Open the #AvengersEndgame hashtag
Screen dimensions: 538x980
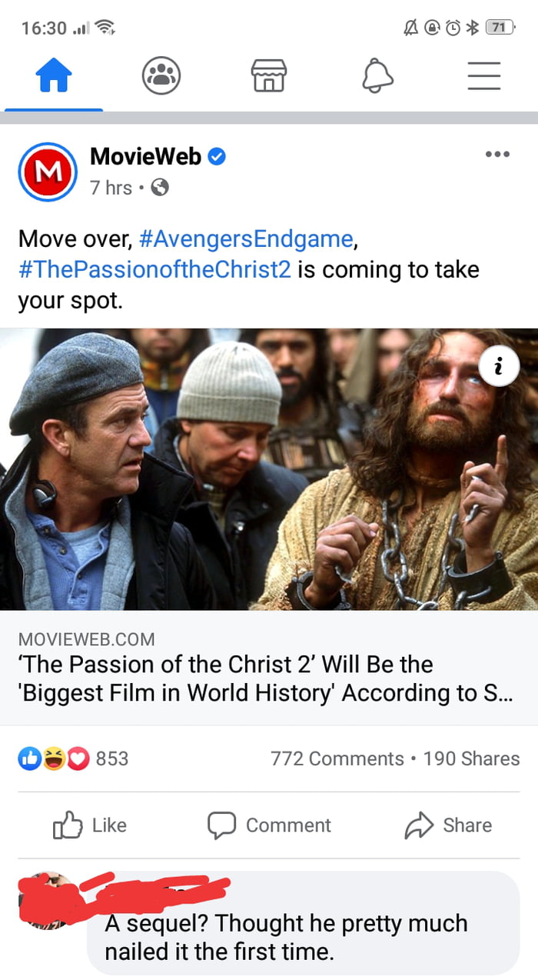click(247, 239)
